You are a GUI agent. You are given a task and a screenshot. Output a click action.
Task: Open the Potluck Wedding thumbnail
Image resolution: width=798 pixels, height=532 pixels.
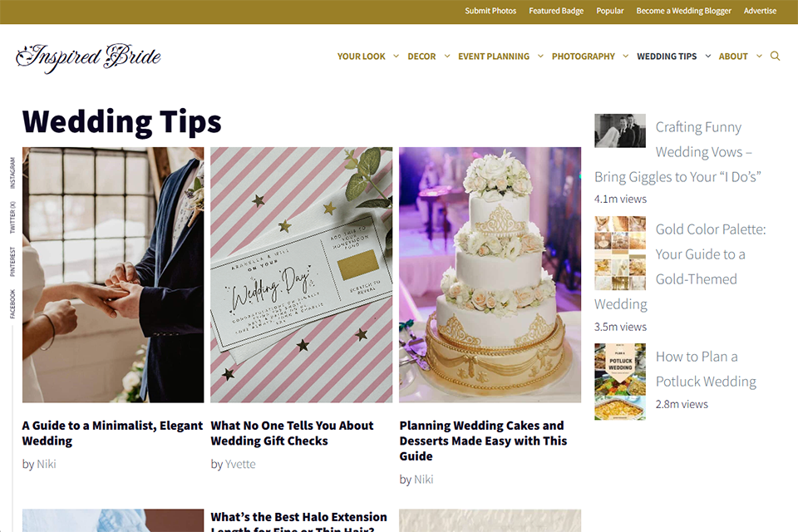tap(620, 382)
